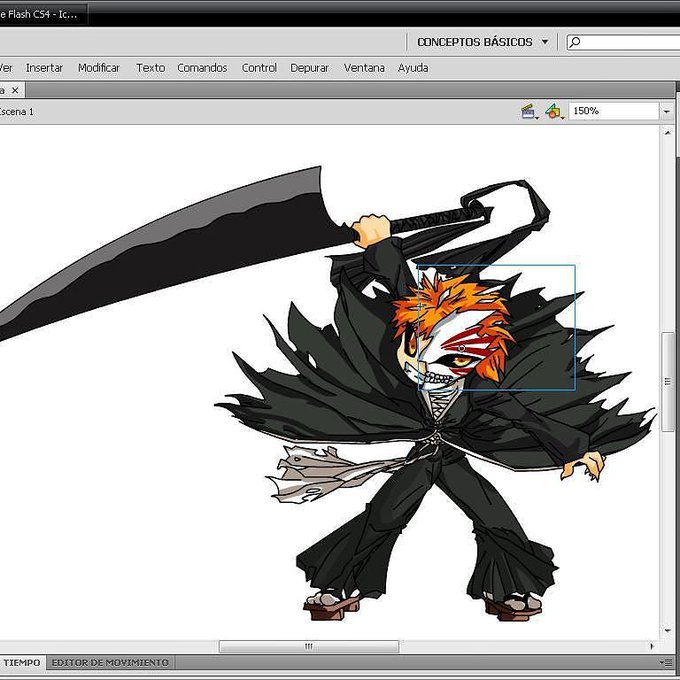Click the selection center point on the mask
This screenshot has height=680, width=680.
tap(461, 348)
